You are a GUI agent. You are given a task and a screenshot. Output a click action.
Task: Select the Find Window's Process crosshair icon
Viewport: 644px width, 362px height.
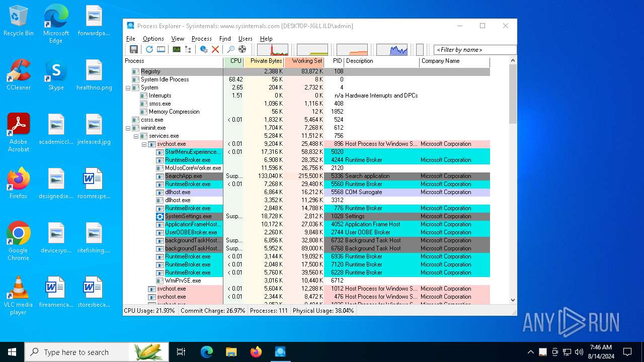pos(243,49)
